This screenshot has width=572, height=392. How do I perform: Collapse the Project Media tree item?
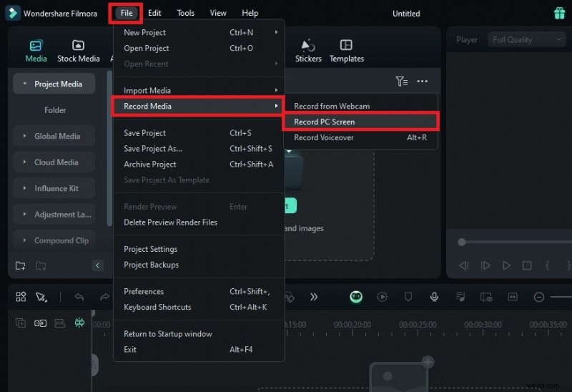tap(25, 84)
